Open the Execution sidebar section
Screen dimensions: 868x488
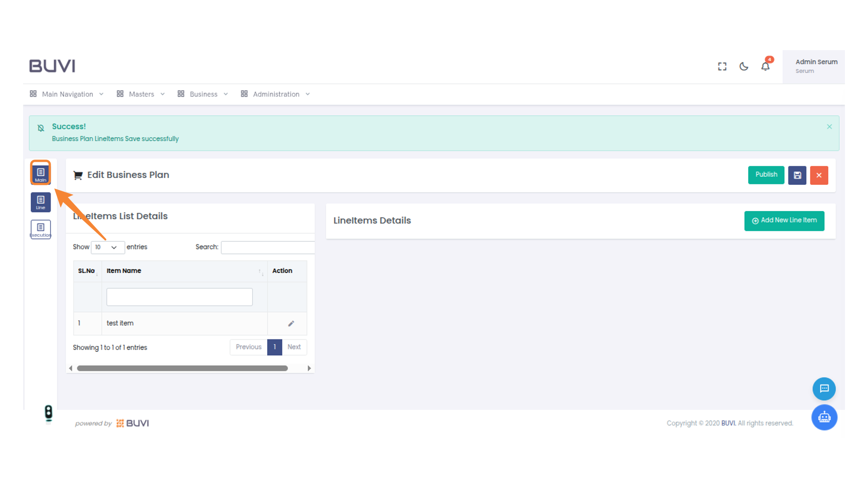coord(41,230)
